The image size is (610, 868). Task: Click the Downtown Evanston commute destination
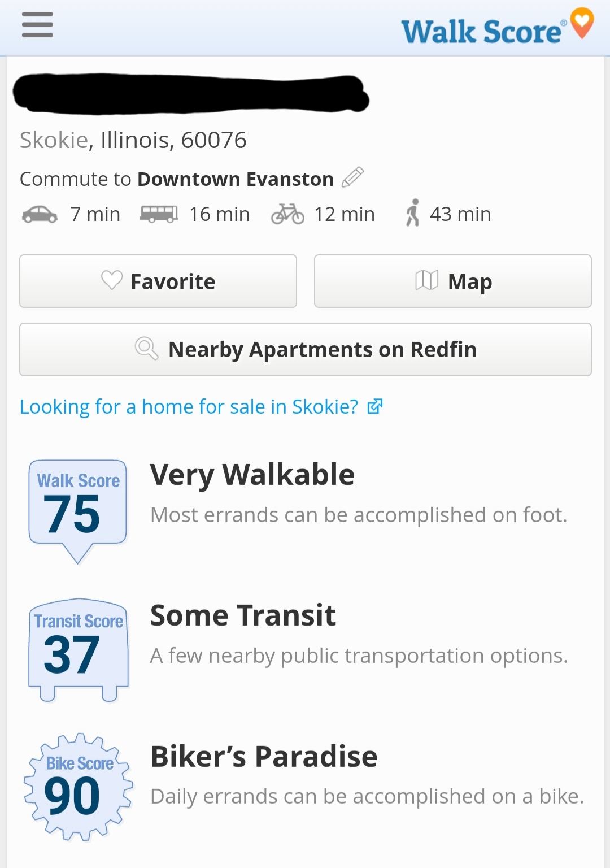236,179
